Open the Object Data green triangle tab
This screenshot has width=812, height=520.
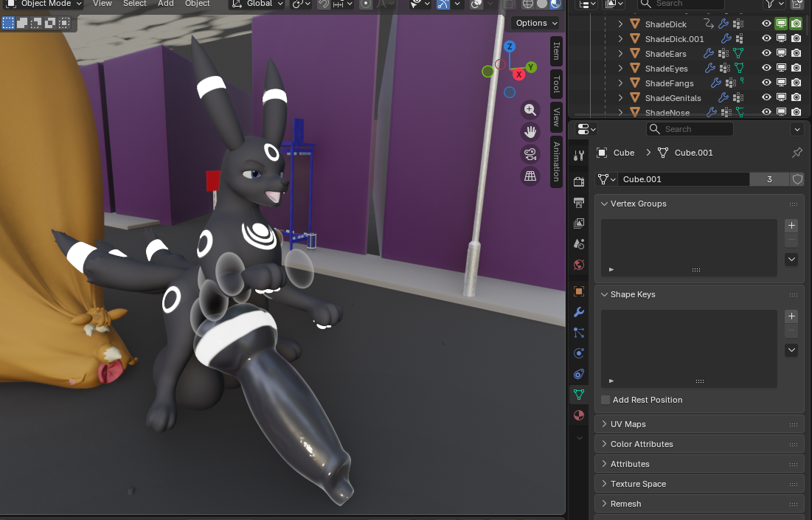(579, 395)
